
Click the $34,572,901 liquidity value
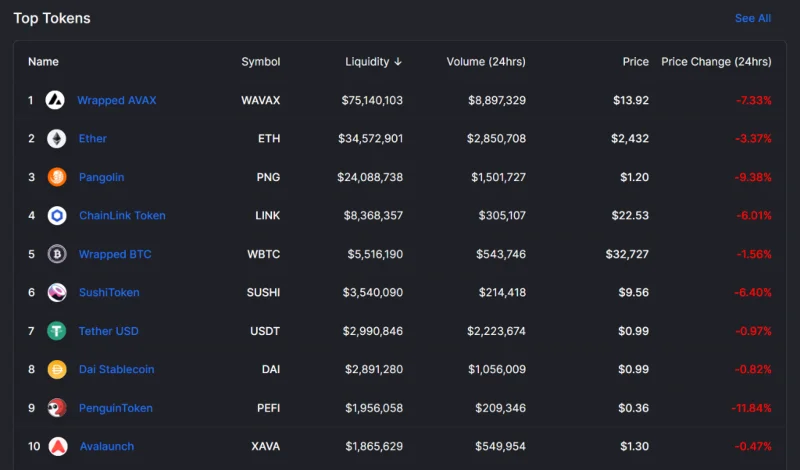click(370, 138)
